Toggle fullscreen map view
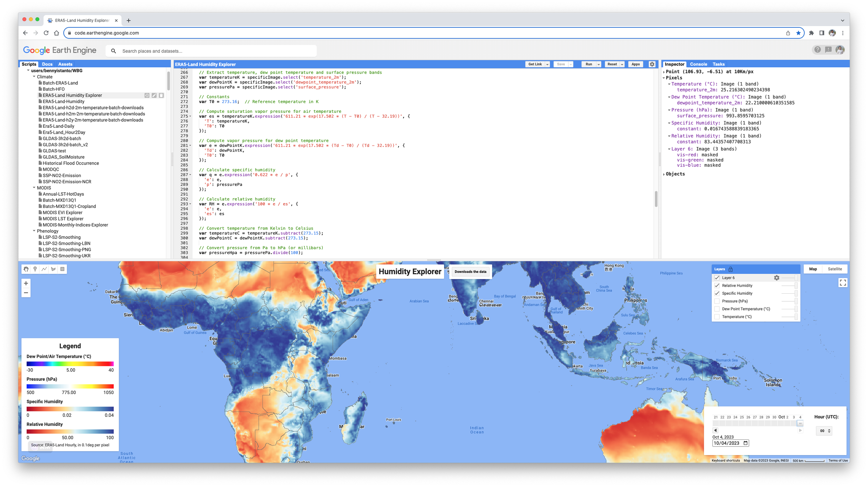 [x=843, y=283]
